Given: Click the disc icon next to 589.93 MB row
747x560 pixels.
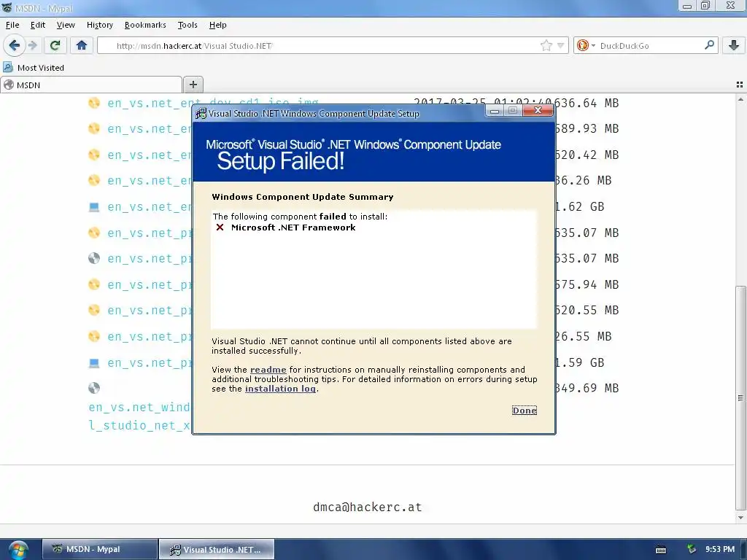Looking at the screenshot, I should [94, 128].
